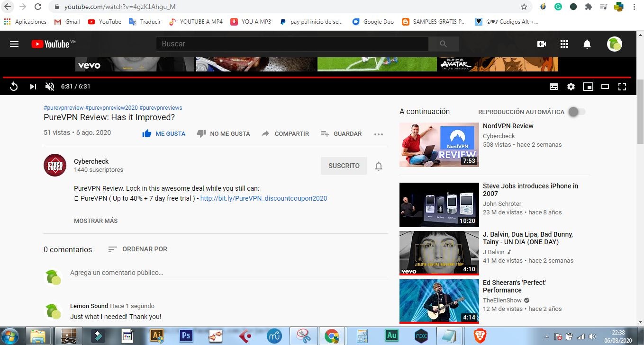Dislike the video with No Me Gusta
The image size is (644, 345).
point(223,134)
